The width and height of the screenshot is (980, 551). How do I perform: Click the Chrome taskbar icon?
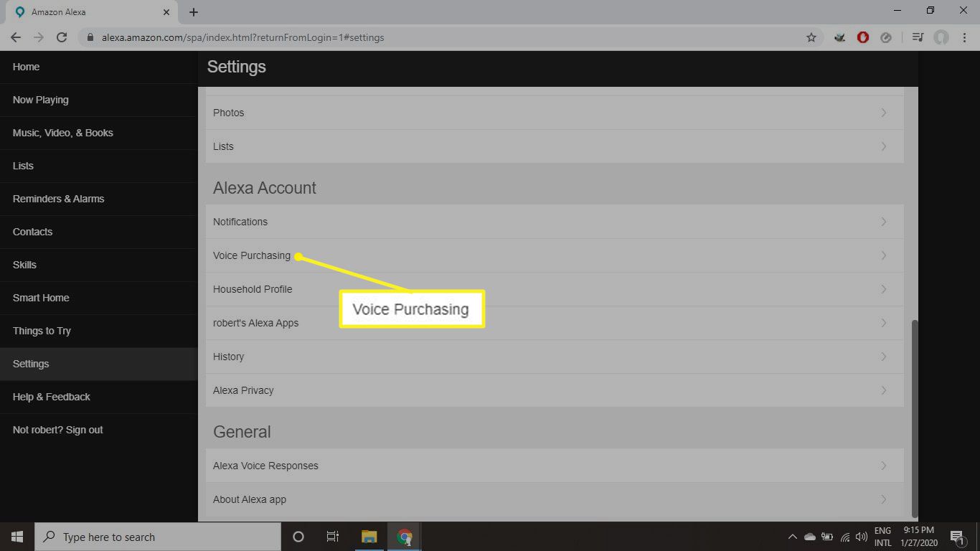click(405, 537)
